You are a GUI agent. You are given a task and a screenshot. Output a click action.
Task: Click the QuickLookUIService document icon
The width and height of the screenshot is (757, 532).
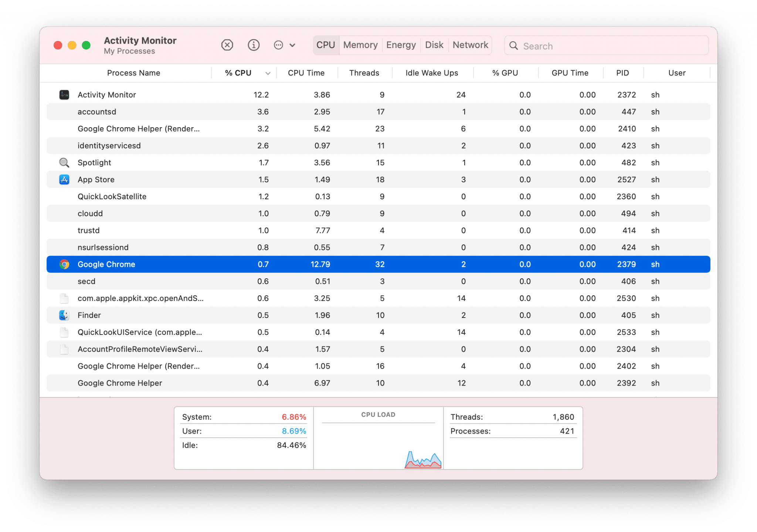pyautogui.click(x=64, y=332)
